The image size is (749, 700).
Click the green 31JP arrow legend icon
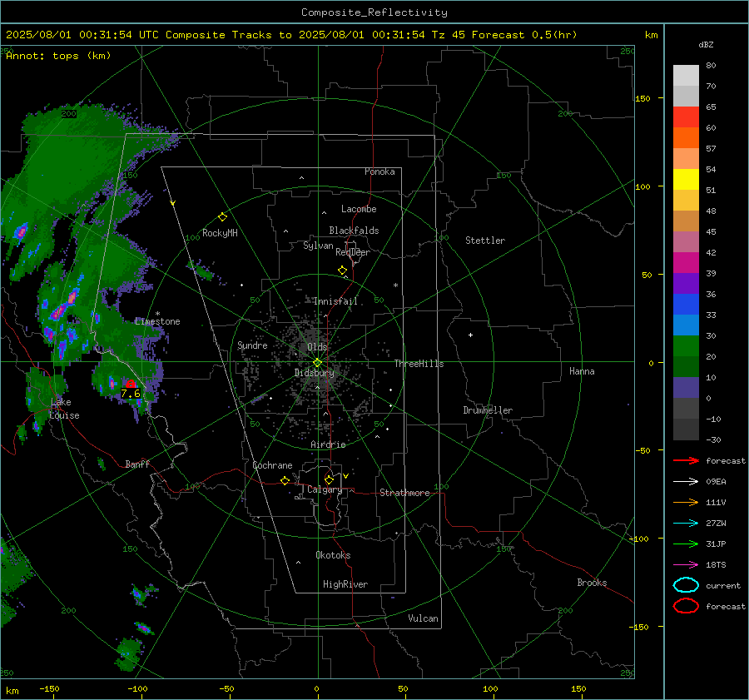(686, 544)
